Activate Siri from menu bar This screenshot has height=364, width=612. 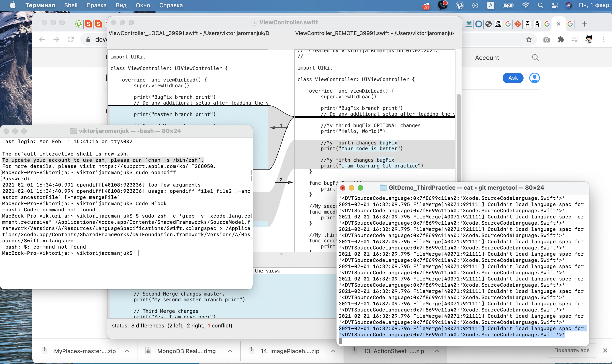pos(569,5)
